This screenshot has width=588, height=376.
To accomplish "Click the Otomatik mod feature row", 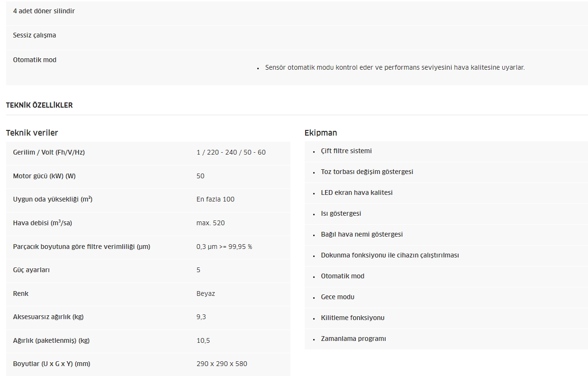I will pos(297,67).
